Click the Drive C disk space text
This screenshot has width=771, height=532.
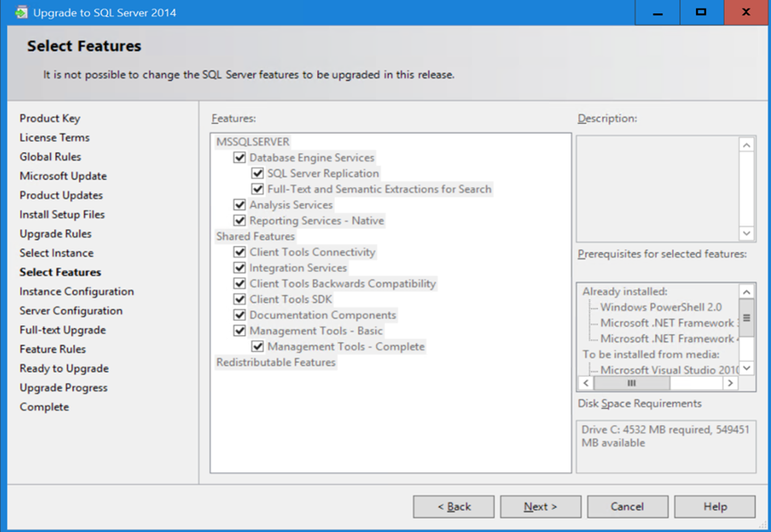665,436
